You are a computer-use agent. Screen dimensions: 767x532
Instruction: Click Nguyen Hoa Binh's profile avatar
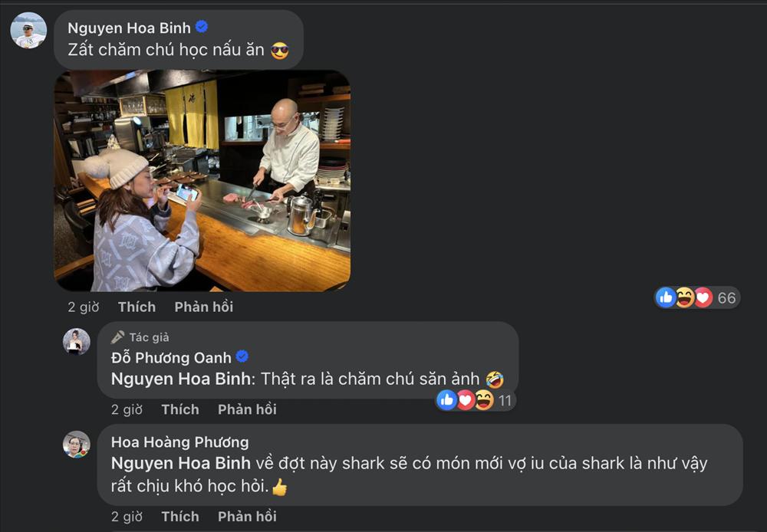point(28,28)
